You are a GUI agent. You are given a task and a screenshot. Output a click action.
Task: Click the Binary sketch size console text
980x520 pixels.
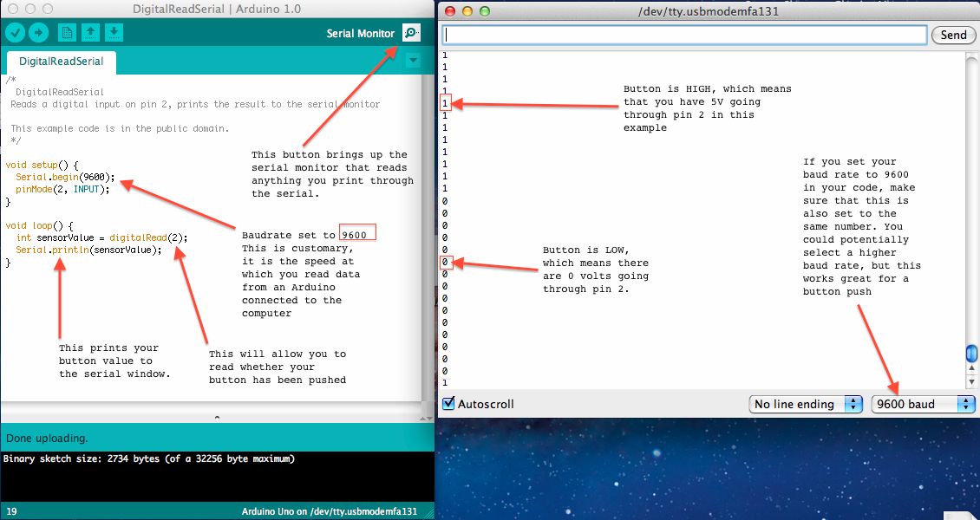149,458
